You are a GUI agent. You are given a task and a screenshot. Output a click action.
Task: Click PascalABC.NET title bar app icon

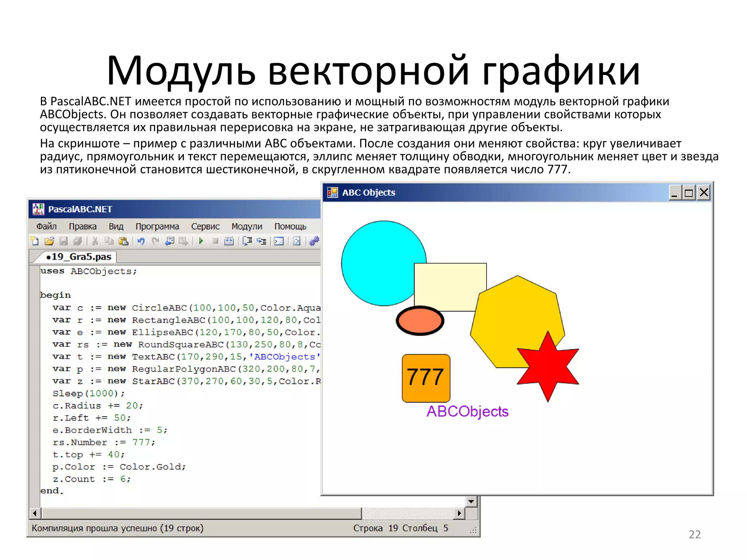click(38, 209)
